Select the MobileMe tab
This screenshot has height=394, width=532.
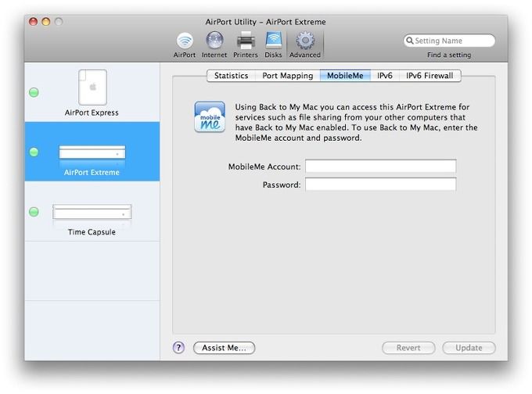click(345, 76)
